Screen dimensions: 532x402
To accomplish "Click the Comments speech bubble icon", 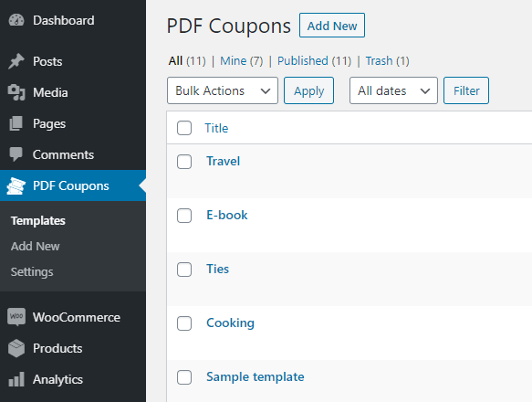I will pos(16,154).
